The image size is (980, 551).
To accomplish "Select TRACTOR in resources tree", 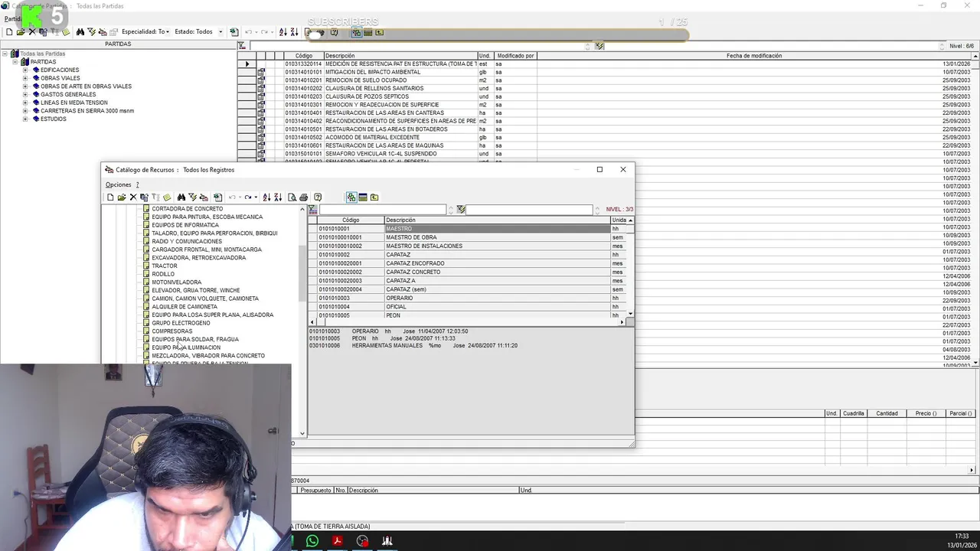I will tap(165, 266).
